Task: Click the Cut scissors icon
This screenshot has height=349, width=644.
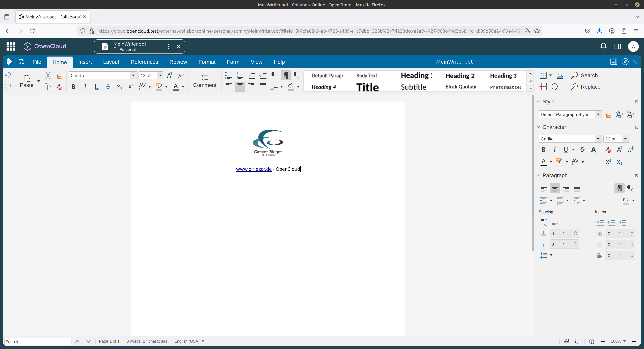Action: click(x=48, y=75)
